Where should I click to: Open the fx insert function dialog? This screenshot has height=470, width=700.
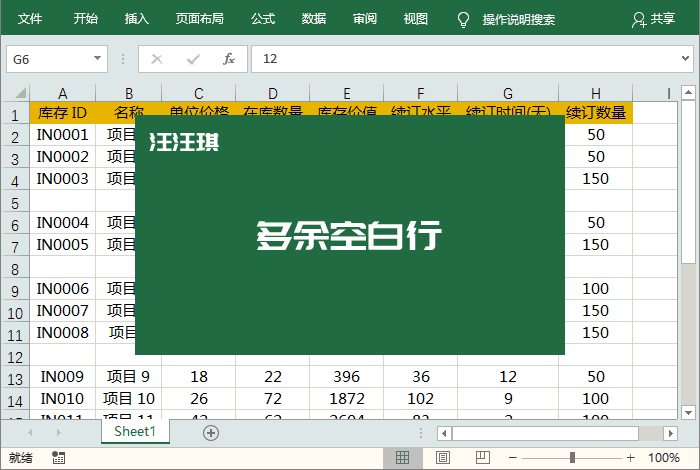pyautogui.click(x=229, y=59)
